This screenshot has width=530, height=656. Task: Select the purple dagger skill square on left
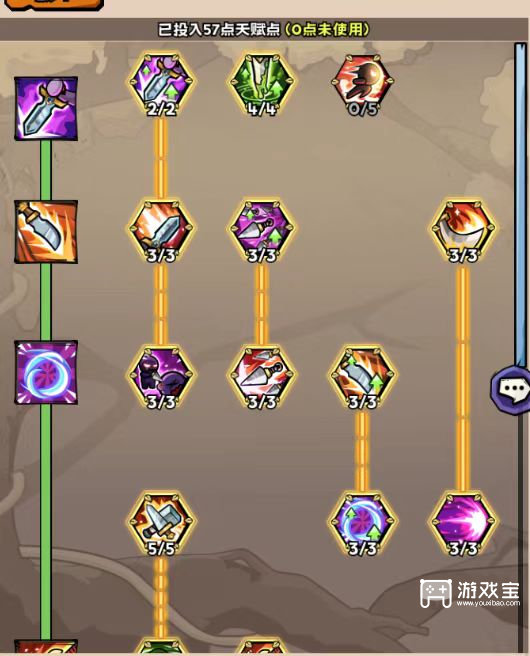(x=46, y=108)
